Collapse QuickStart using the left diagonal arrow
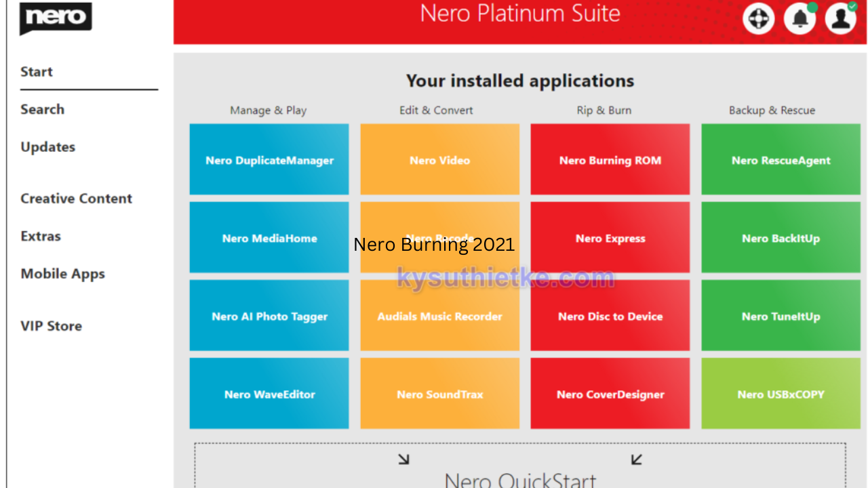 403,460
